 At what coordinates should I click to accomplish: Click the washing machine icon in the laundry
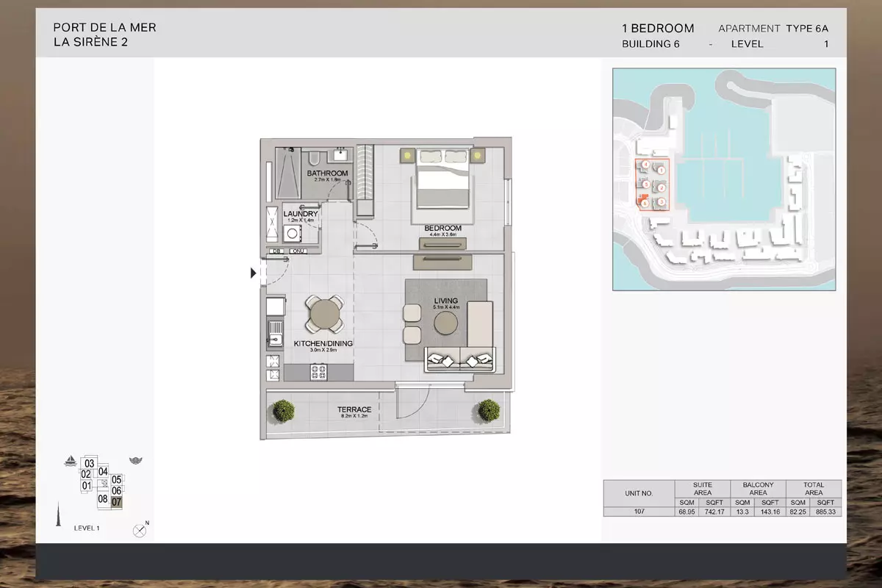click(x=293, y=234)
